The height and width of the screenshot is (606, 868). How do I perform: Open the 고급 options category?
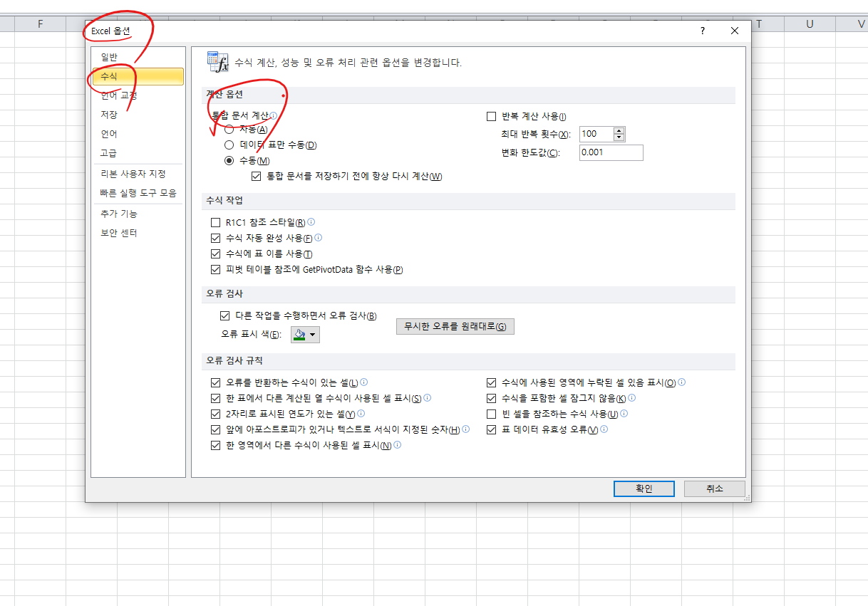coord(138,153)
